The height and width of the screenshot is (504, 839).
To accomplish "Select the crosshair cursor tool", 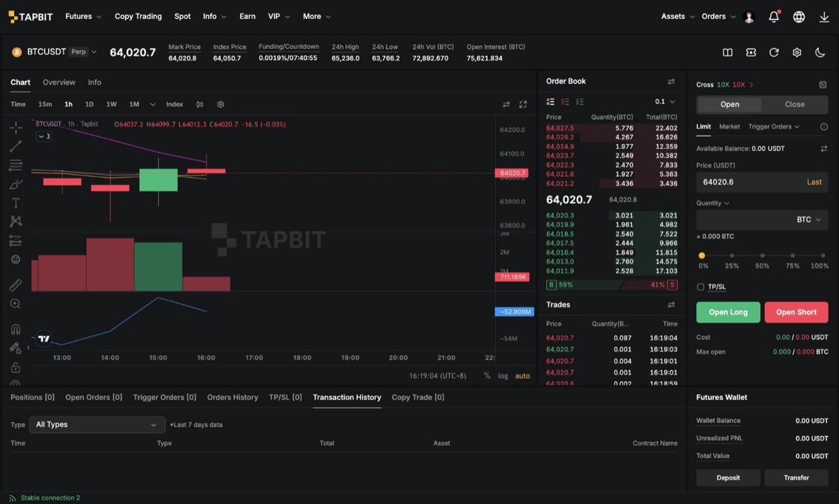I will [x=15, y=128].
